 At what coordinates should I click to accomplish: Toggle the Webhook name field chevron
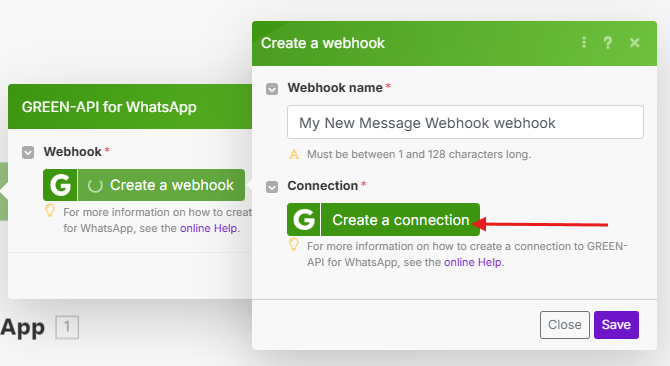(272, 89)
